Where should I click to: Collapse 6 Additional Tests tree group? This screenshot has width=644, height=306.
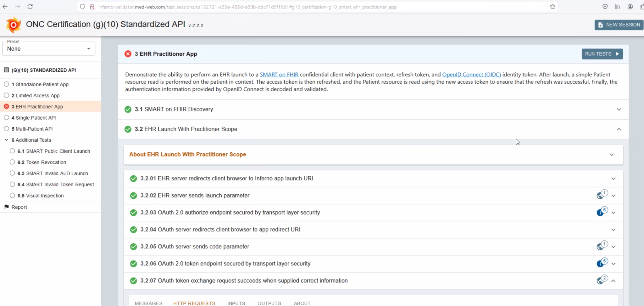pos(6,140)
